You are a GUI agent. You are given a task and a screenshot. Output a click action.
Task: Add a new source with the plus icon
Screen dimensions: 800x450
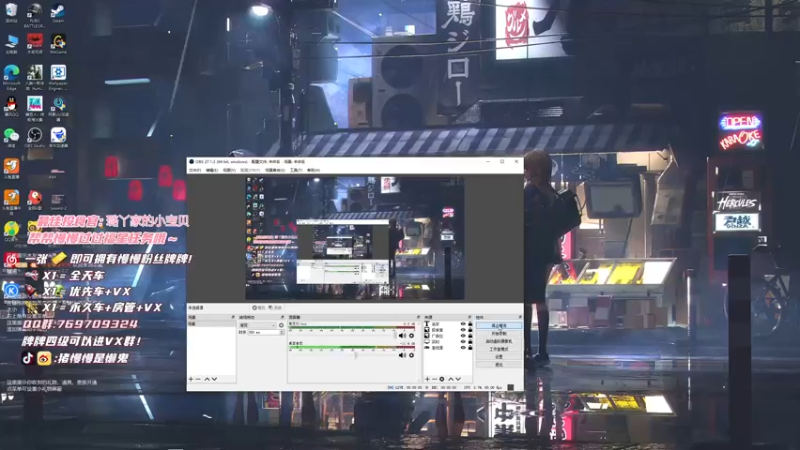click(428, 379)
